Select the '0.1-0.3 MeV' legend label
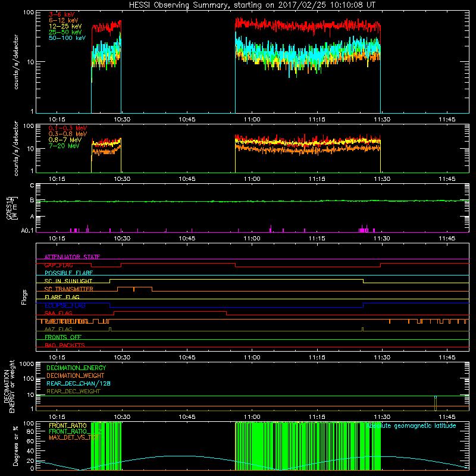 pos(68,128)
